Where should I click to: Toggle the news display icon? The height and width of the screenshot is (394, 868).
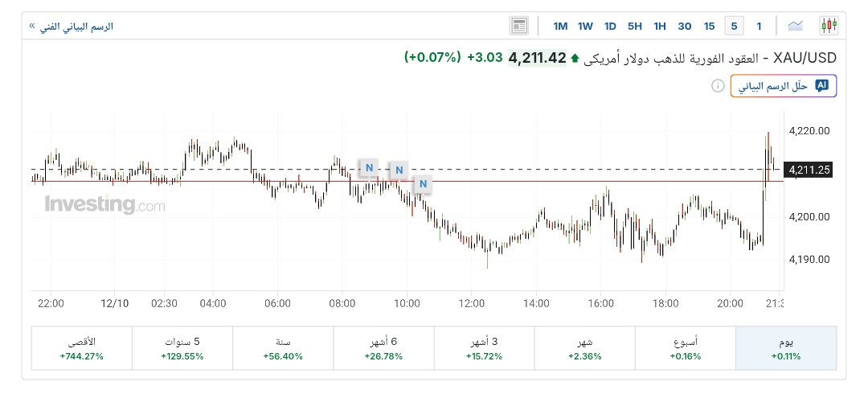pos(519,26)
